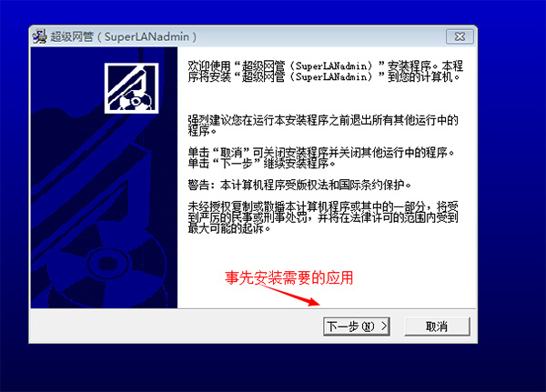Click the red text 事先安装需要的应用
The image size is (546, 392).
click(288, 277)
